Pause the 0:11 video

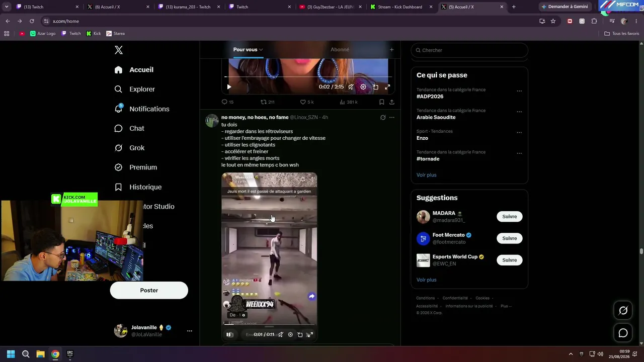pos(229,335)
